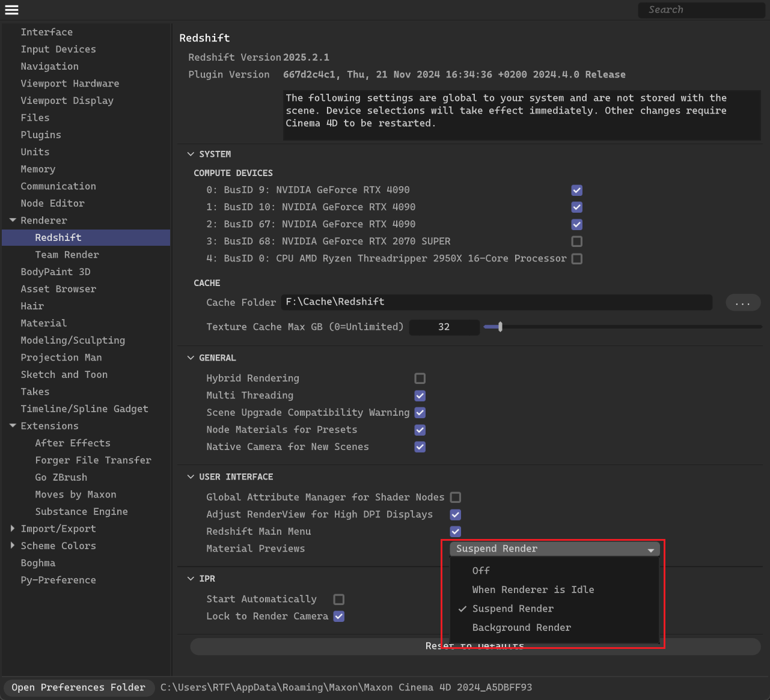Open the Material Previews dropdown
The width and height of the screenshot is (770, 700).
tap(555, 549)
